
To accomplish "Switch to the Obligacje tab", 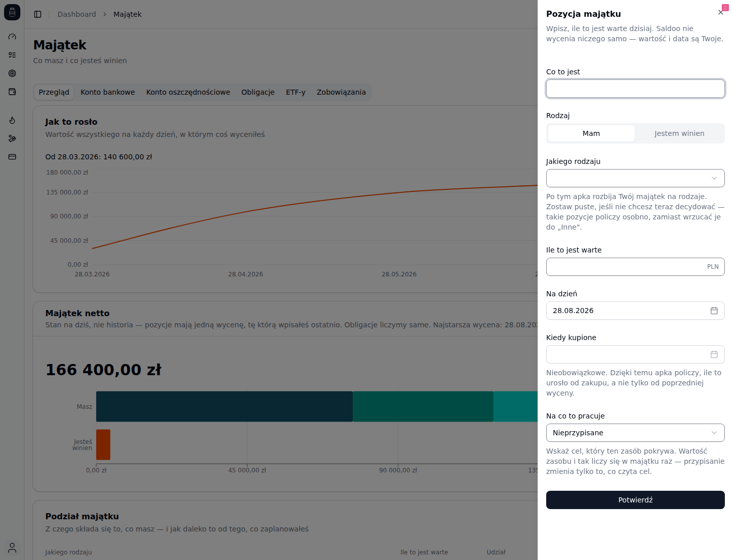I will coord(258,92).
